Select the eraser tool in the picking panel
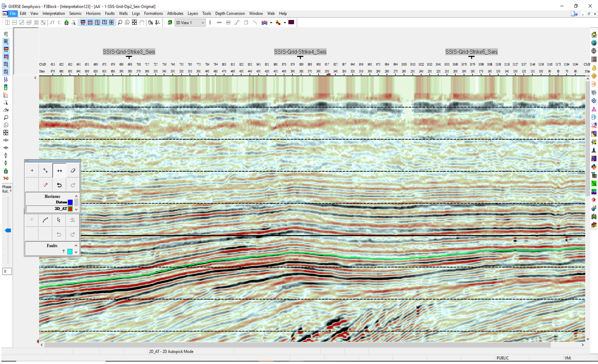The width and height of the screenshot is (598, 364). 73,171
